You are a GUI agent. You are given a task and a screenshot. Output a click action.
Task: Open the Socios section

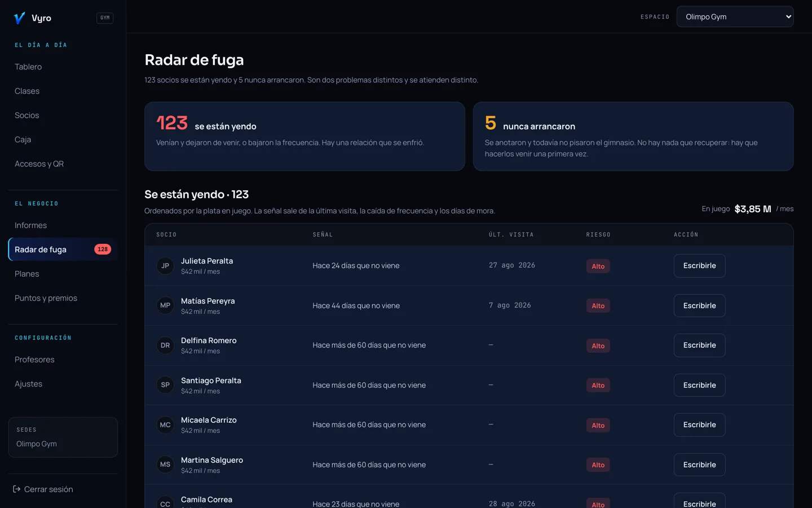(63, 115)
